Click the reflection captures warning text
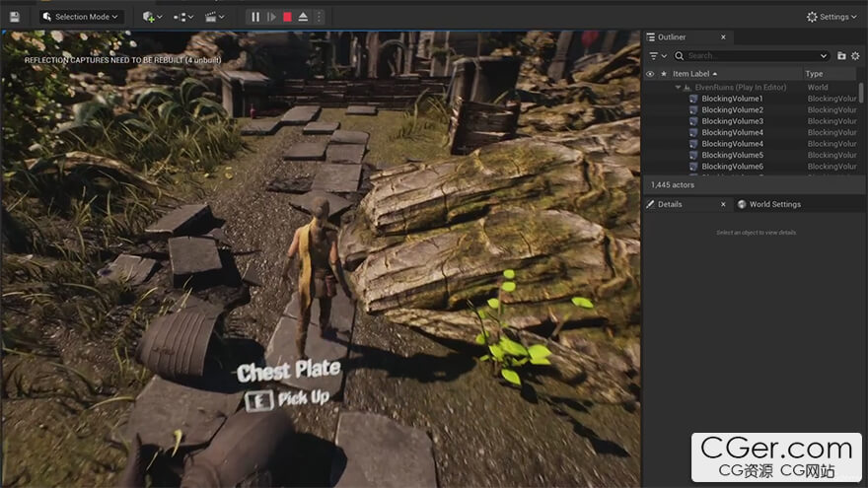The width and height of the screenshot is (868, 488). (x=122, y=60)
